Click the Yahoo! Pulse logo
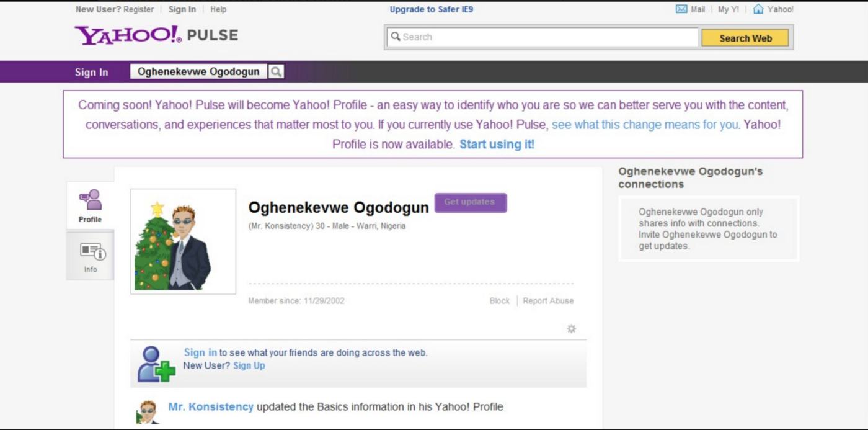This screenshot has height=430, width=868. tap(156, 35)
